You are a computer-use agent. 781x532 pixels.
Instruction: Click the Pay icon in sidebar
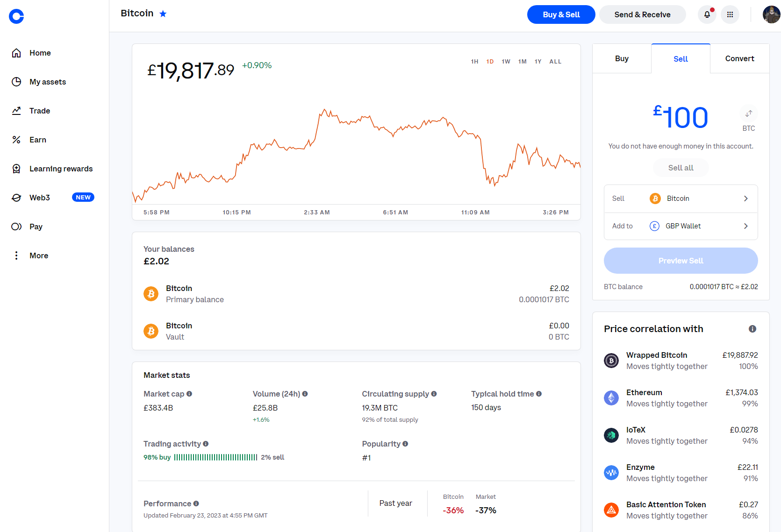click(x=16, y=227)
